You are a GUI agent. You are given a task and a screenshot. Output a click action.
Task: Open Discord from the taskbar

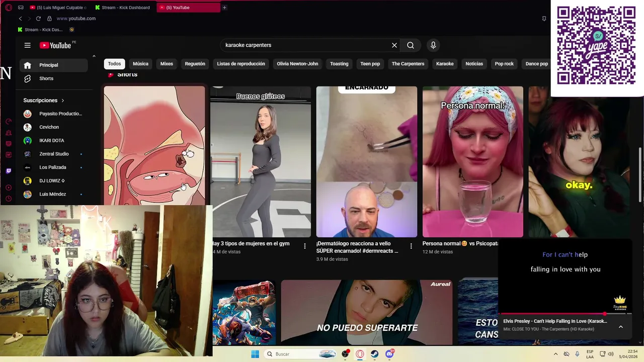389,354
